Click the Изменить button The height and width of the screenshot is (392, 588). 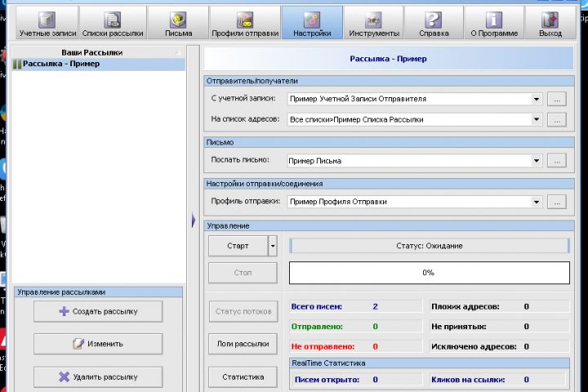coord(98,344)
